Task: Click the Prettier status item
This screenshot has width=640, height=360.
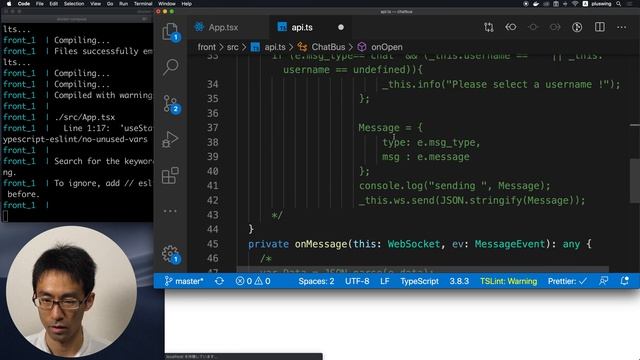Action: [x=567, y=281]
